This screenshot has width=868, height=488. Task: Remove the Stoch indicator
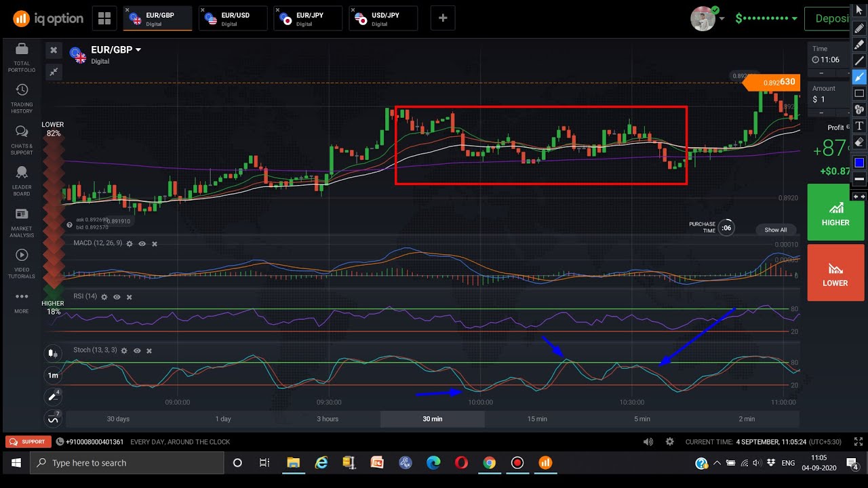coord(149,350)
